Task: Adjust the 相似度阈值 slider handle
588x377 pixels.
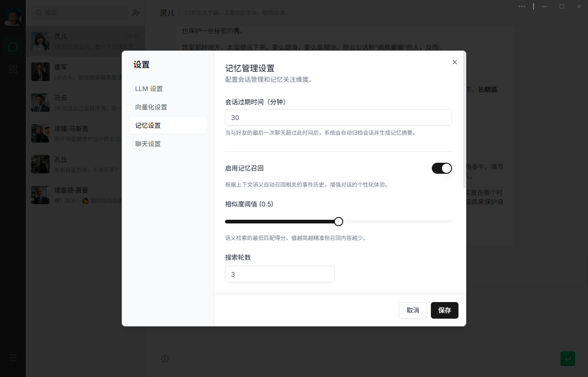Action: click(x=339, y=222)
